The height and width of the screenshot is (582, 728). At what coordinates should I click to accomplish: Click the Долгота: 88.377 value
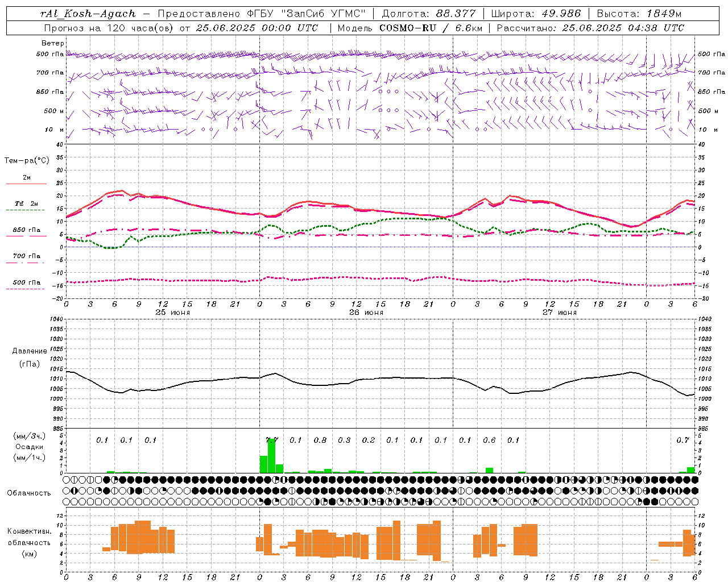click(x=429, y=14)
